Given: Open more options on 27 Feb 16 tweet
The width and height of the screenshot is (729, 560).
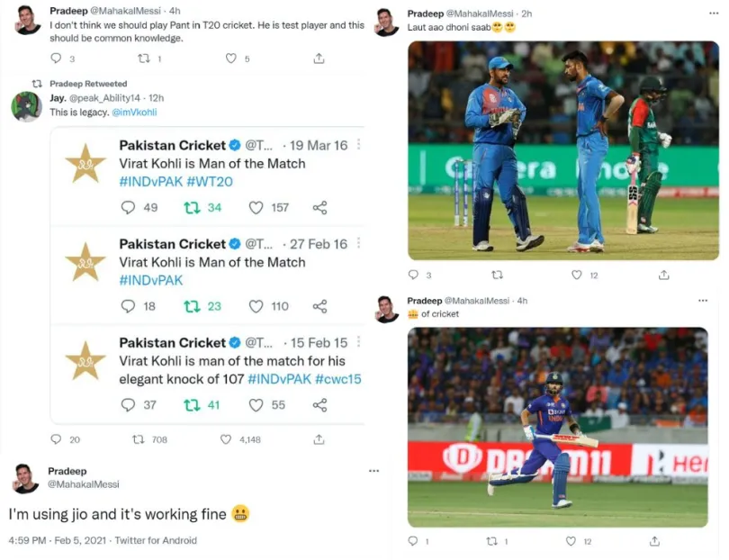Looking at the screenshot, I should click(x=358, y=243).
